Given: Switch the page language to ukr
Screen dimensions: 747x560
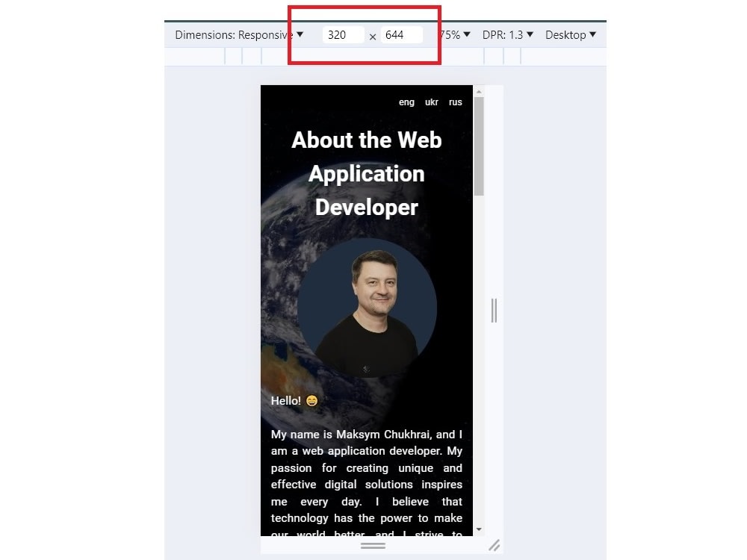Looking at the screenshot, I should coord(431,102).
